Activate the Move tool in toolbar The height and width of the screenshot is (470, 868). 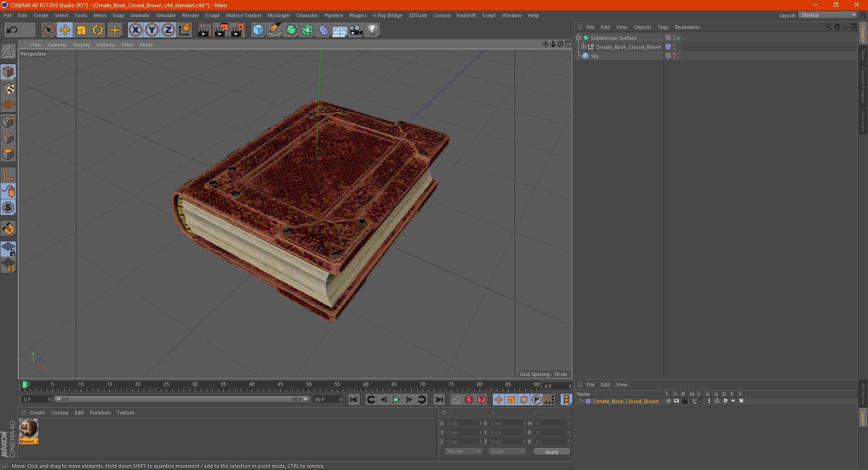[x=65, y=30]
